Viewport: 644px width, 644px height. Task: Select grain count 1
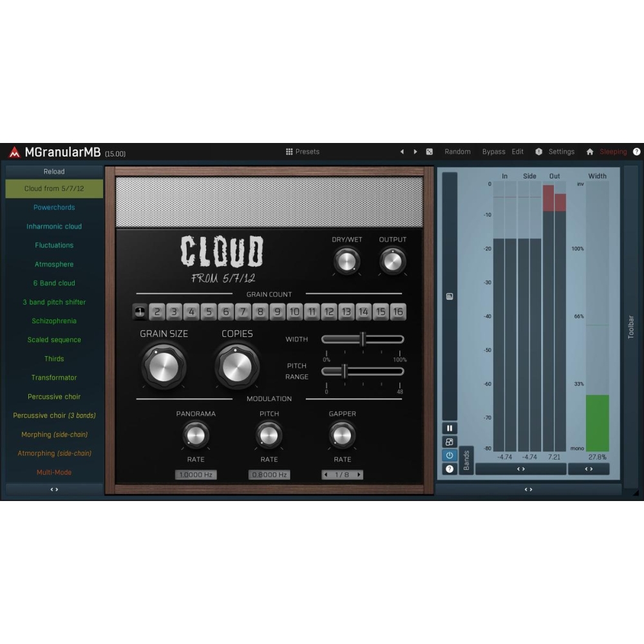point(140,312)
